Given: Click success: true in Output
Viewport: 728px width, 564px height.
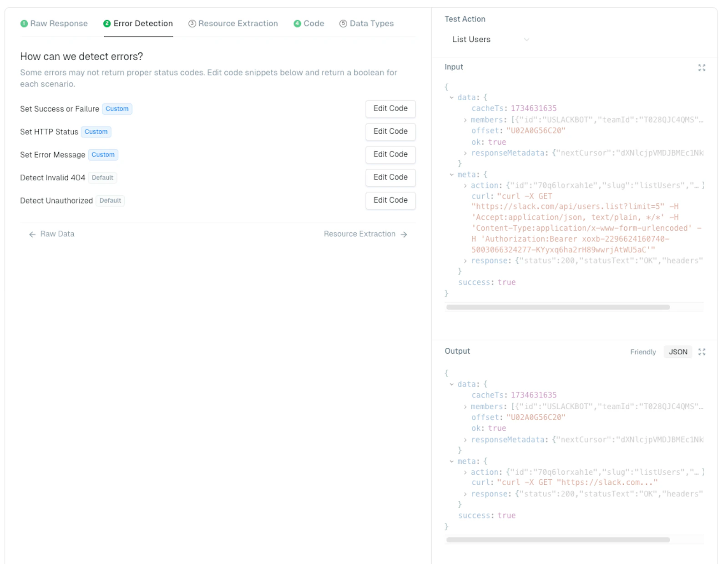Looking at the screenshot, I should 487,516.
